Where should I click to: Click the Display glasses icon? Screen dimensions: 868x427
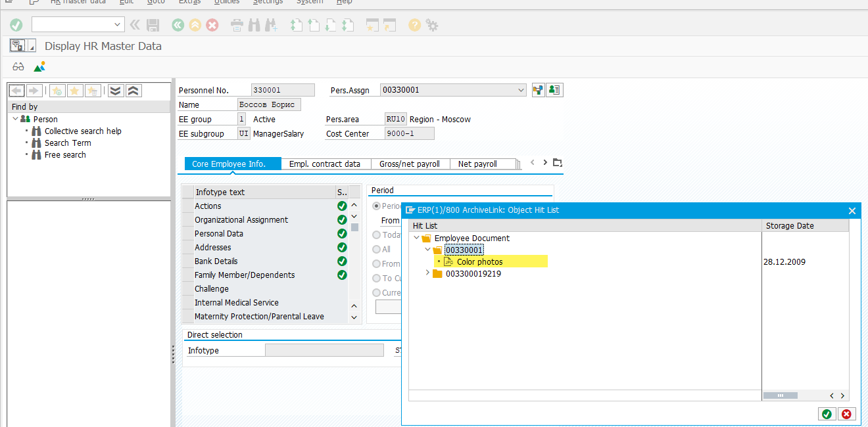(x=18, y=66)
